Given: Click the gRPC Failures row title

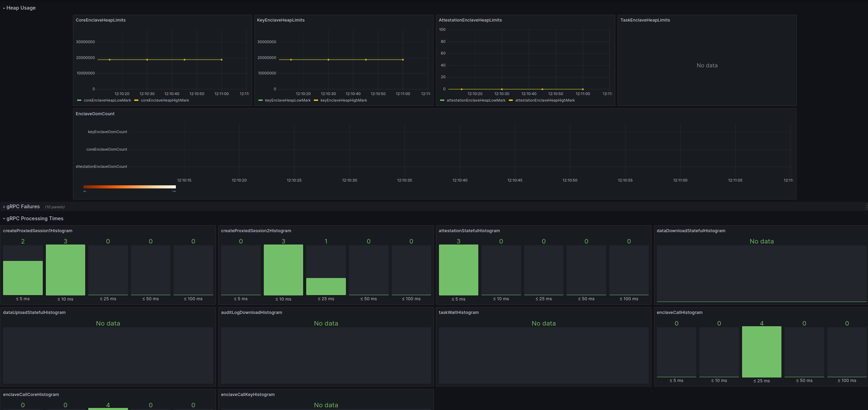Looking at the screenshot, I should click(x=23, y=207).
